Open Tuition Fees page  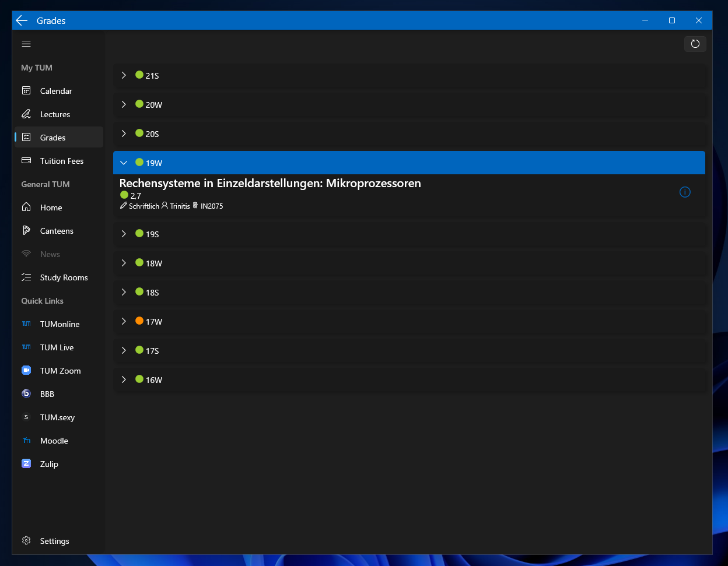[x=59, y=161]
